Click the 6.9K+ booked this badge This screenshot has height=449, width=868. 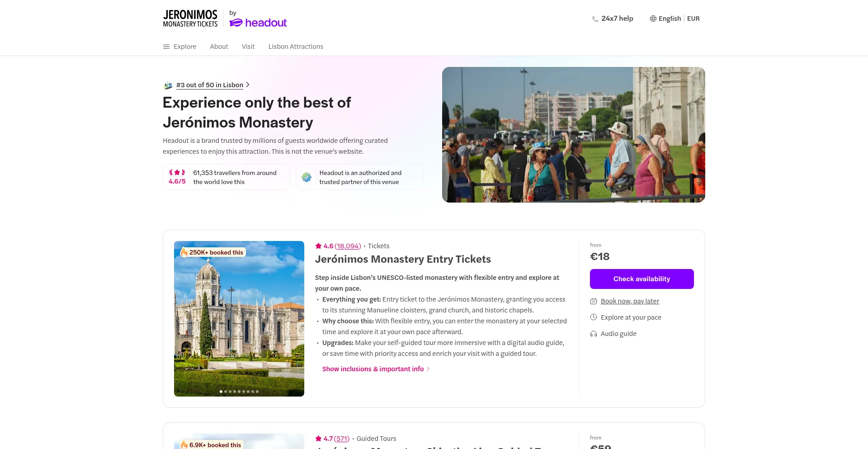click(212, 445)
